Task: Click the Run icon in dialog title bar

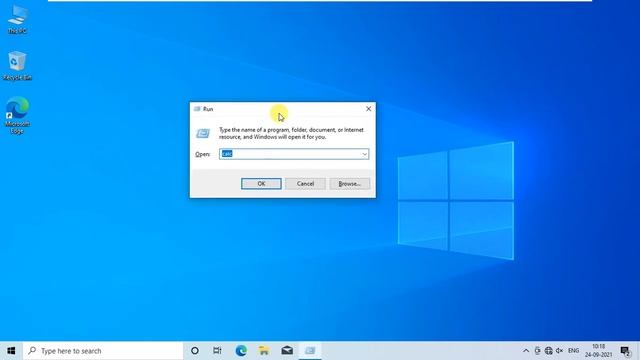Action: pyautogui.click(x=198, y=109)
